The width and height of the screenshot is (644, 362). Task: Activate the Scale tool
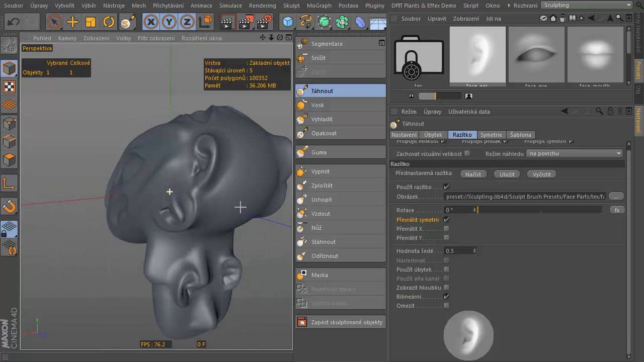91,22
